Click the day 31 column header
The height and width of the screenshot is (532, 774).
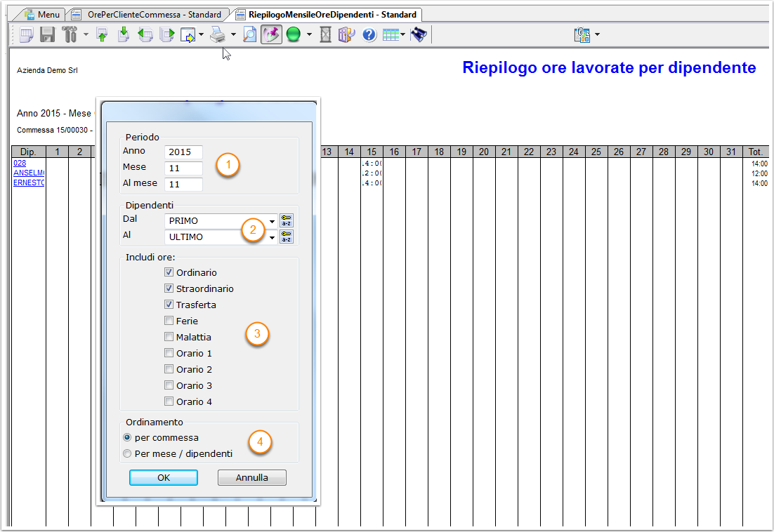731,152
